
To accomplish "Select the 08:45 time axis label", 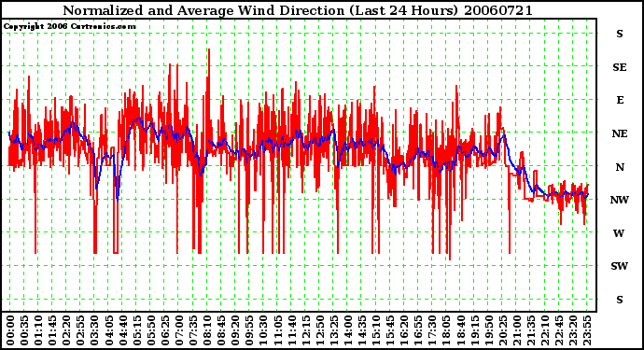I will tap(221, 330).
